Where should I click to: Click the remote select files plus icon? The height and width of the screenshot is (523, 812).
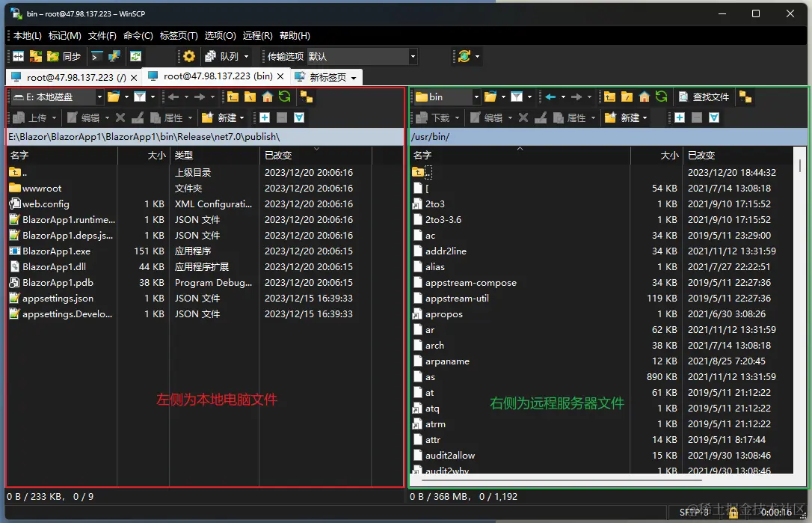680,117
